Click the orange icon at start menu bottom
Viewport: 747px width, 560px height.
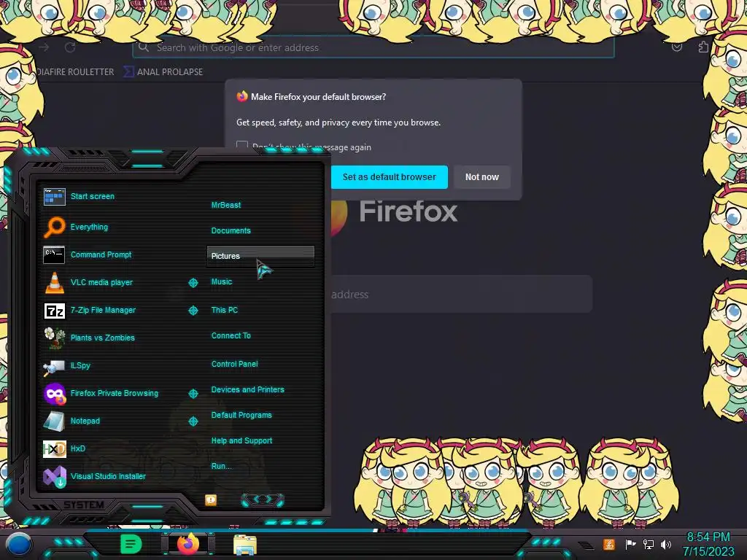211,499
